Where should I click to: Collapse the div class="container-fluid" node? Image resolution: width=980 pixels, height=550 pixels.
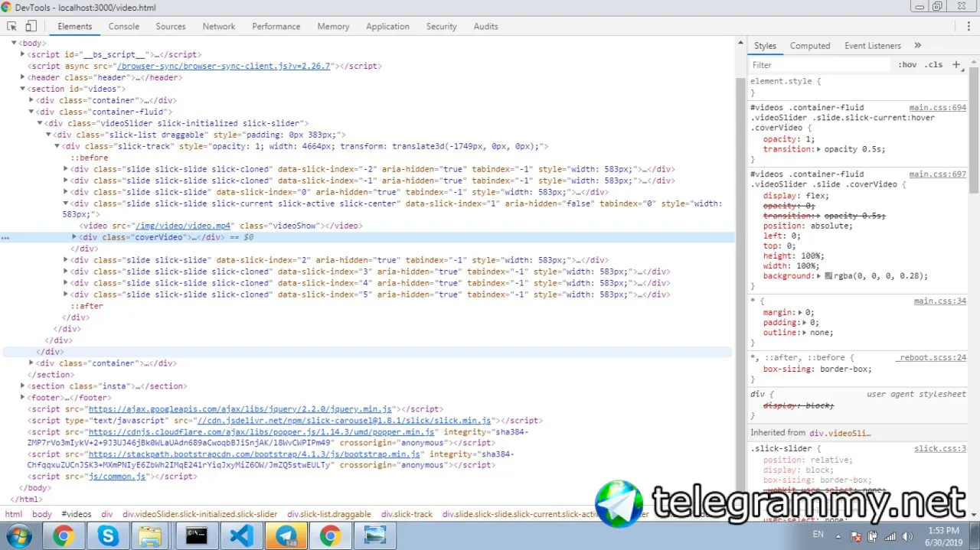coord(31,112)
